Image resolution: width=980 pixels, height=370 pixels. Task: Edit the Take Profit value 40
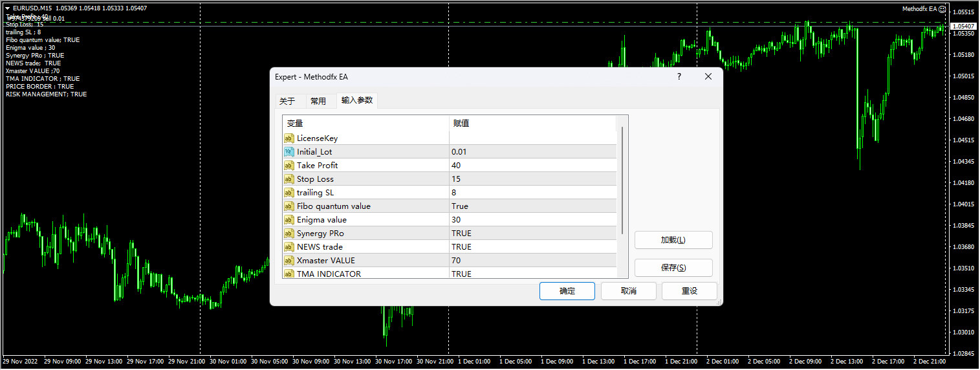click(x=533, y=166)
